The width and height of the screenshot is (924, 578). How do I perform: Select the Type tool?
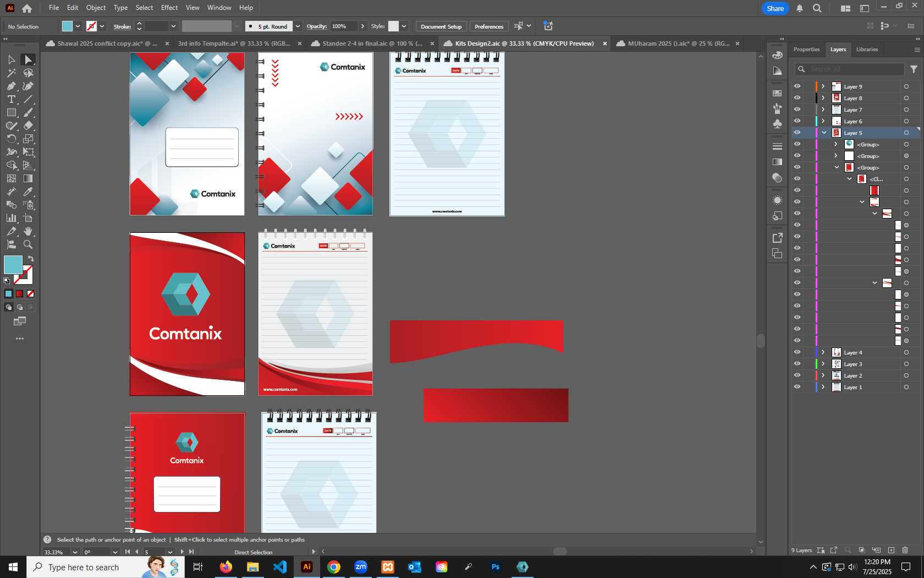(x=11, y=99)
